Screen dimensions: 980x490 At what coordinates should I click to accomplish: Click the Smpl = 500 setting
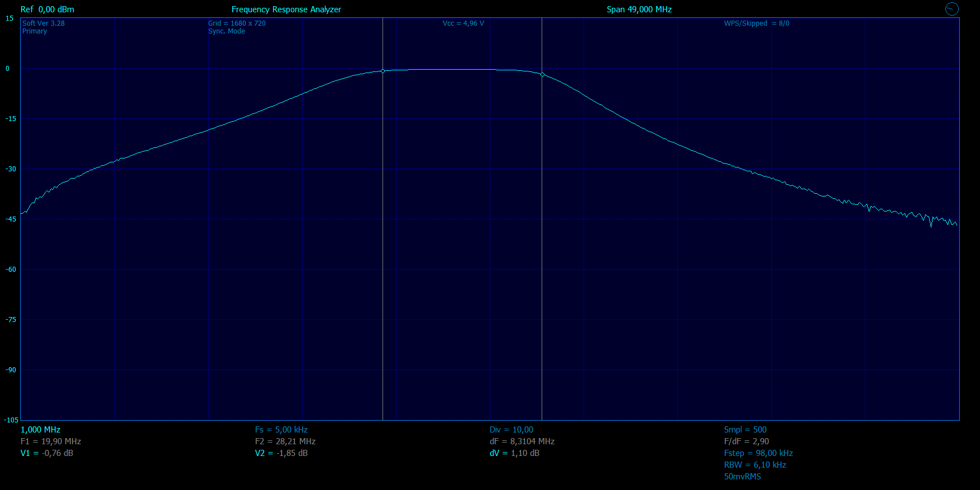coord(745,430)
